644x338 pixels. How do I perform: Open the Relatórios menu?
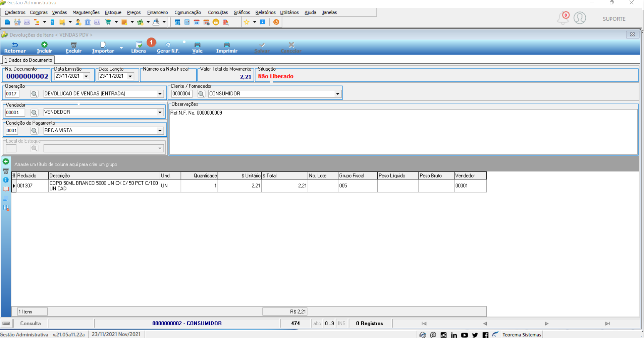(265, 12)
